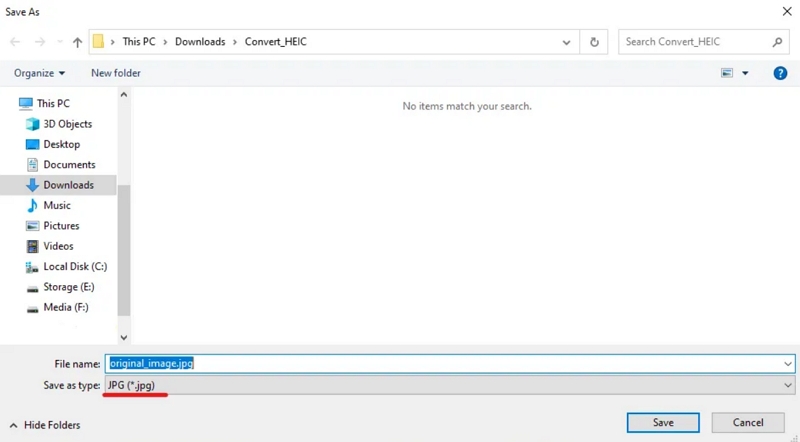Open Media (F:) drive
800x442 pixels.
[66, 307]
